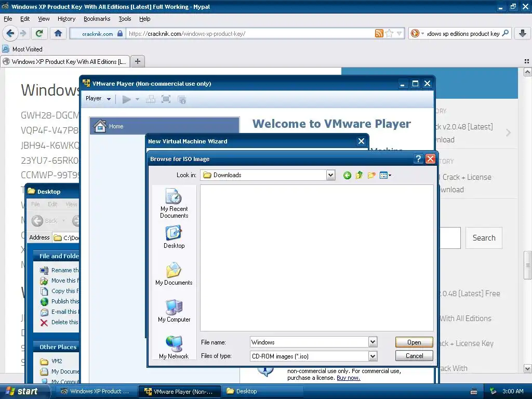Click Rename th… in Desktop folder tasks
The image size is (532, 399).
(x=59, y=270)
